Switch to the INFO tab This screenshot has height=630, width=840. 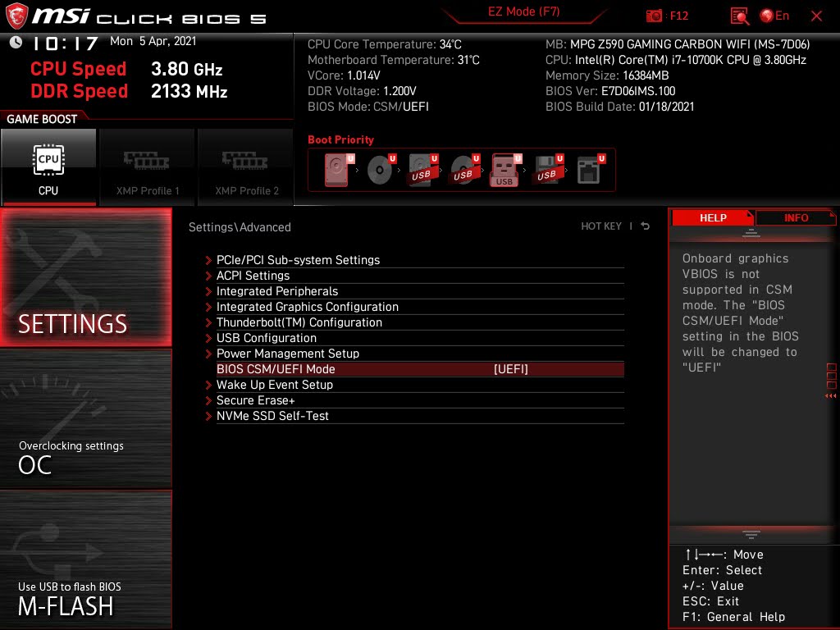tap(796, 218)
